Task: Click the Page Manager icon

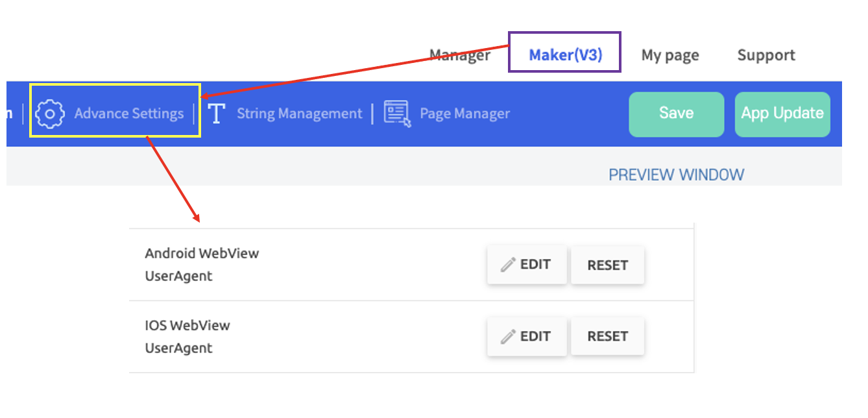Action: click(397, 114)
